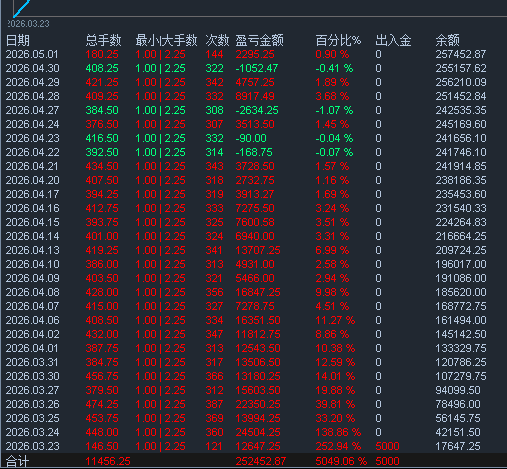This screenshot has width=507, height=469.
Task: Click the 余额 column header
Action: (x=447, y=41)
